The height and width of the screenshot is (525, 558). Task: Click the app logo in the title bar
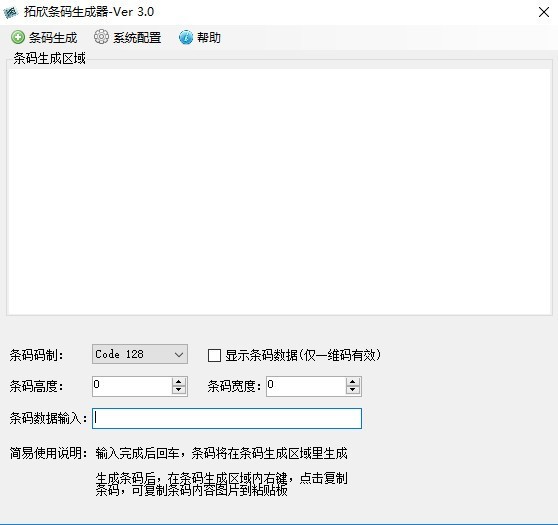pos(11,12)
